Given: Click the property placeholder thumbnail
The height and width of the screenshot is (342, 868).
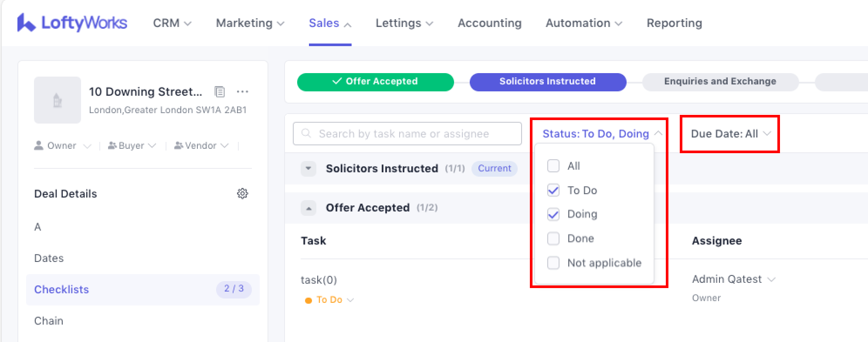Looking at the screenshot, I should point(58,100).
